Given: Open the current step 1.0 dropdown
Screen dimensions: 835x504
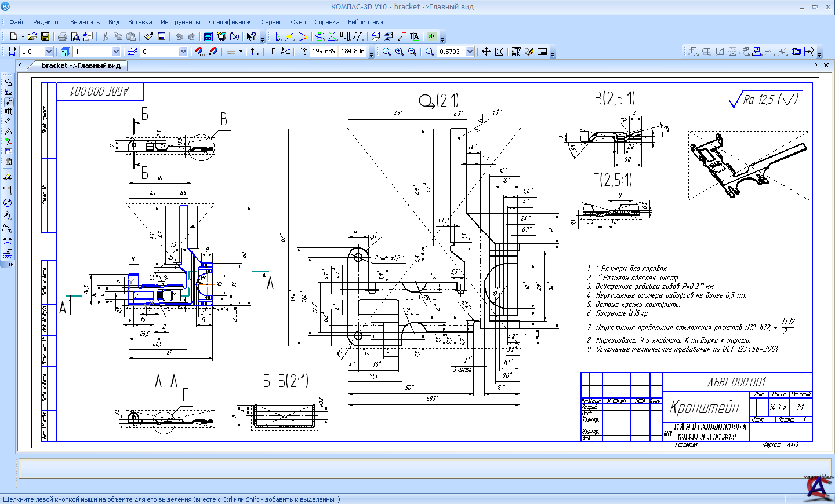Looking at the screenshot, I should 49,52.
